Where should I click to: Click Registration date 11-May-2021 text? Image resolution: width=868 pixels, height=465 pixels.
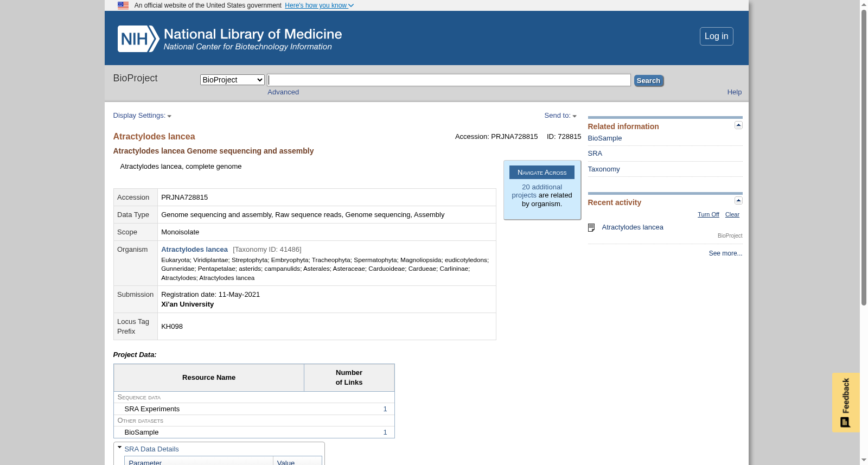(210, 295)
